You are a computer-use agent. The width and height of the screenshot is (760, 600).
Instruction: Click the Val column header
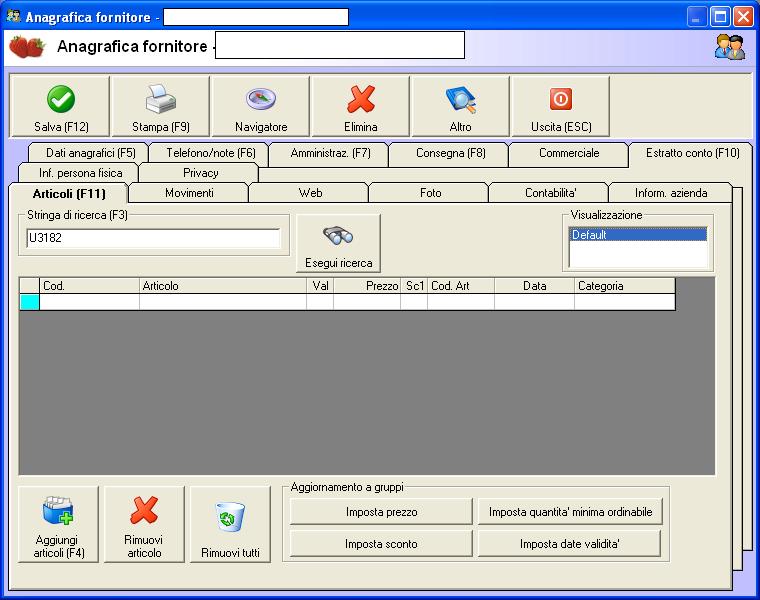tap(320, 286)
